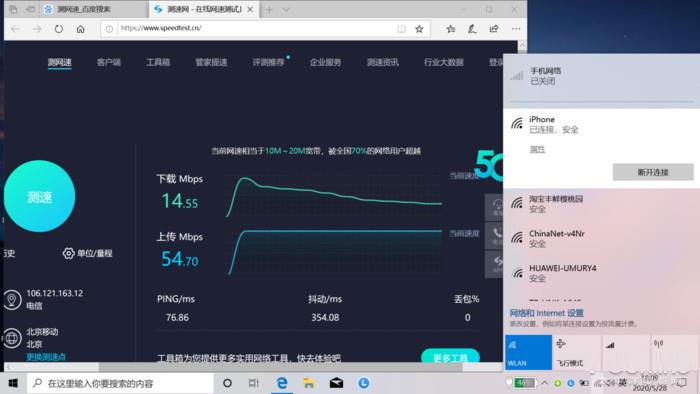Image resolution: width=700 pixels, height=394 pixels.
Task: Go to the browser home page
Action: [80, 29]
